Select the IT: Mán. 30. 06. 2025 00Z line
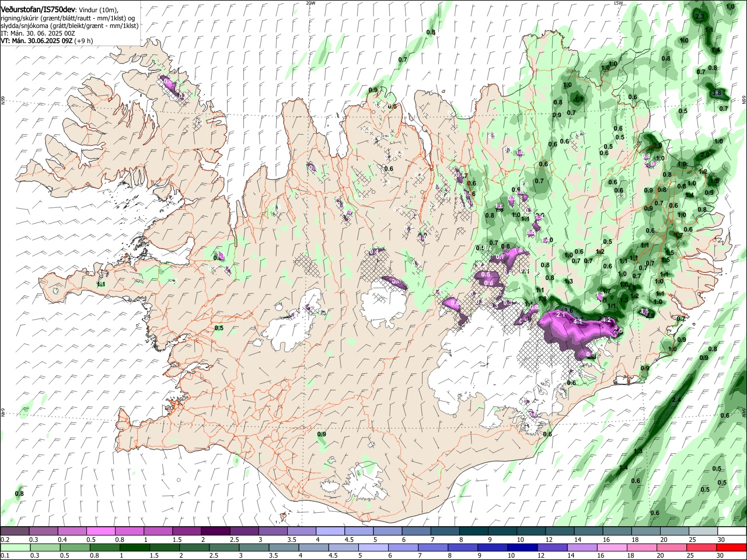Screen dimensions: 747x560 pos(38,33)
